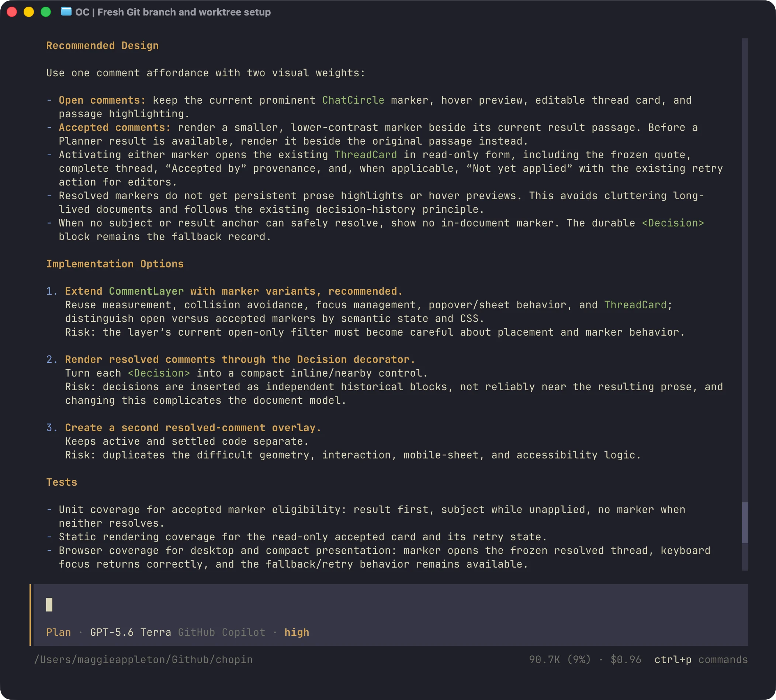This screenshot has width=776, height=700.
Task: Click the red close window button
Action: [12, 12]
